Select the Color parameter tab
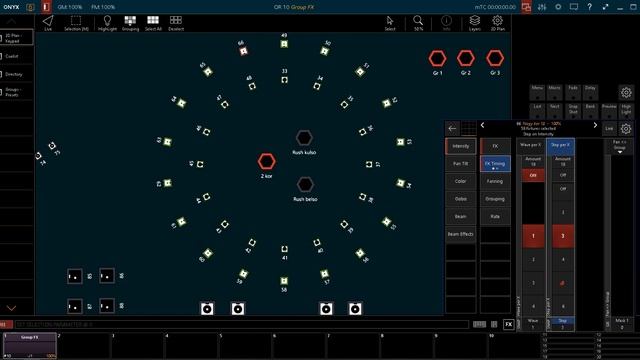Image resolution: width=640 pixels, height=360 pixels. tap(460, 181)
